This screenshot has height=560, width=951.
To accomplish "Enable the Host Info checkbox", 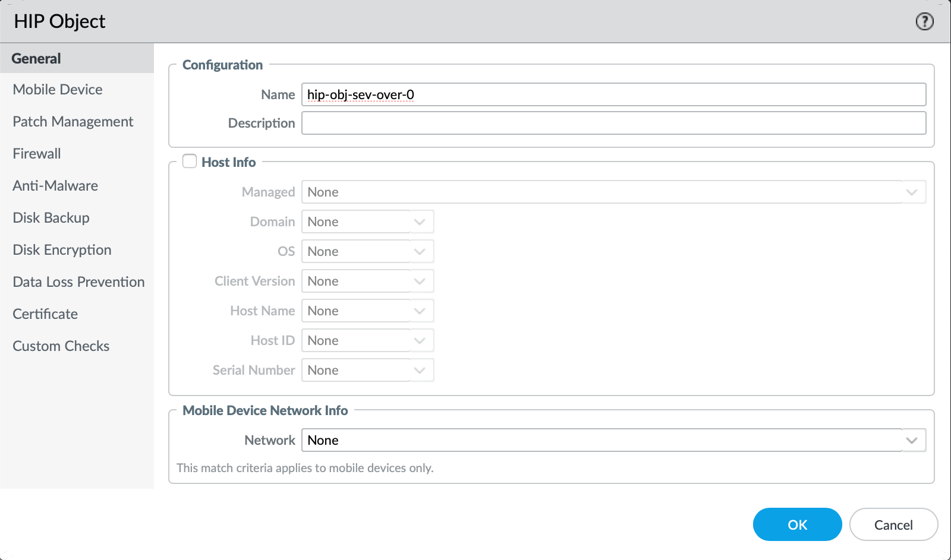I will click(x=190, y=162).
